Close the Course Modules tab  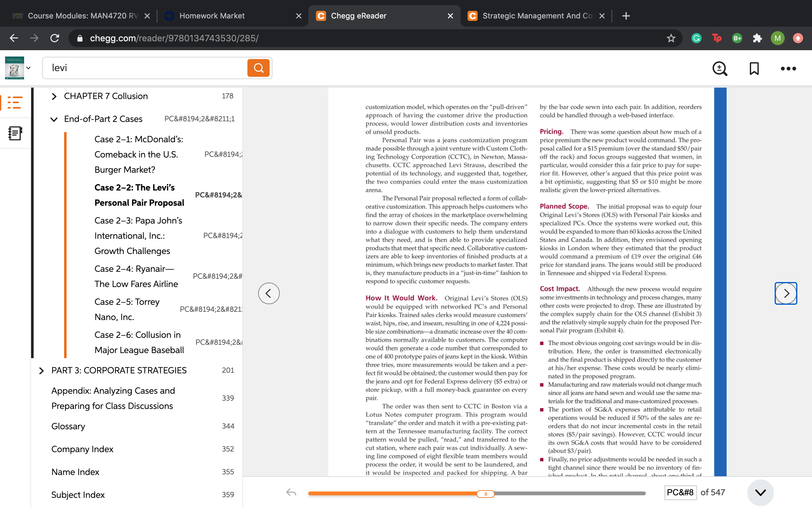[x=147, y=16]
